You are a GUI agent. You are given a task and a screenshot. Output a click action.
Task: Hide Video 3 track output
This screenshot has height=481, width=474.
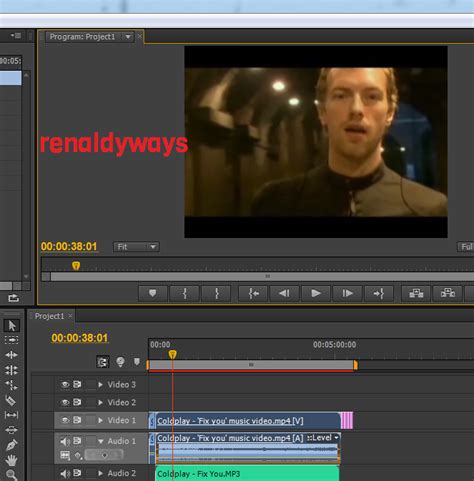[x=65, y=385]
